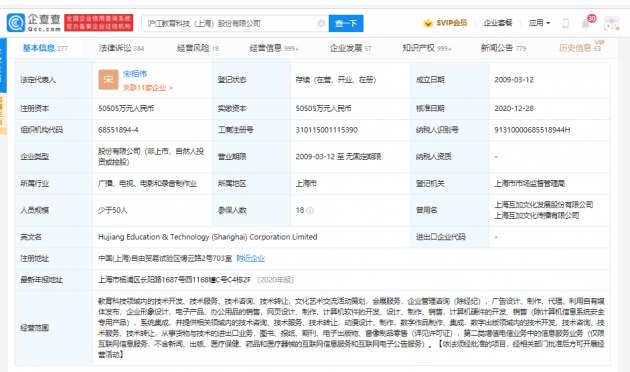Click the official credit agency red banner
This screenshot has width=630, height=372.
(99, 22)
